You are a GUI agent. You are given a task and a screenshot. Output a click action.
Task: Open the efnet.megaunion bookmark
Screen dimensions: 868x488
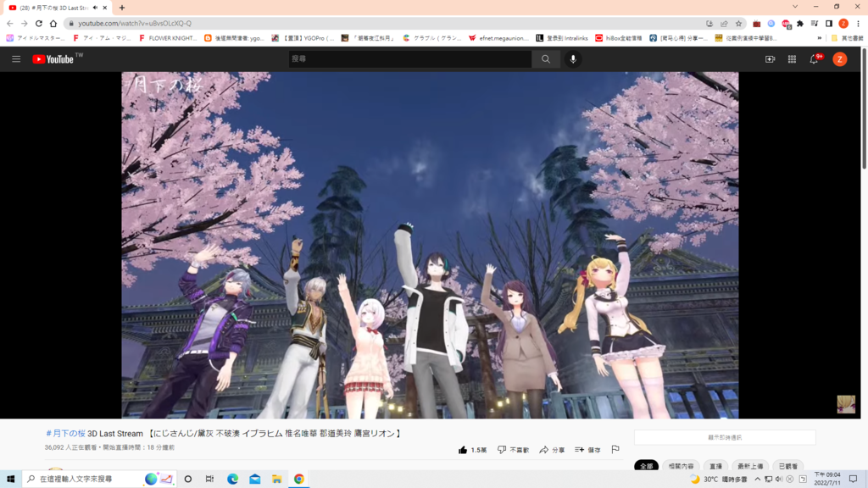click(498, 38)
